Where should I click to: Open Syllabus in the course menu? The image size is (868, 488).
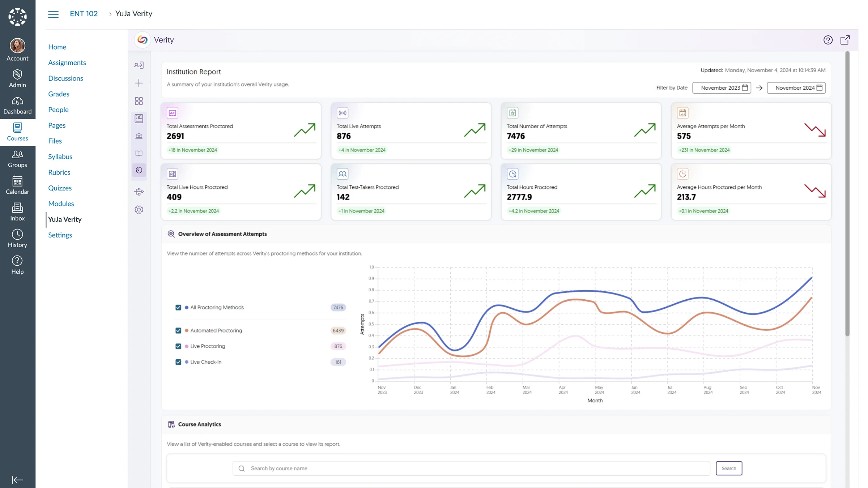[x=60, y=157]
